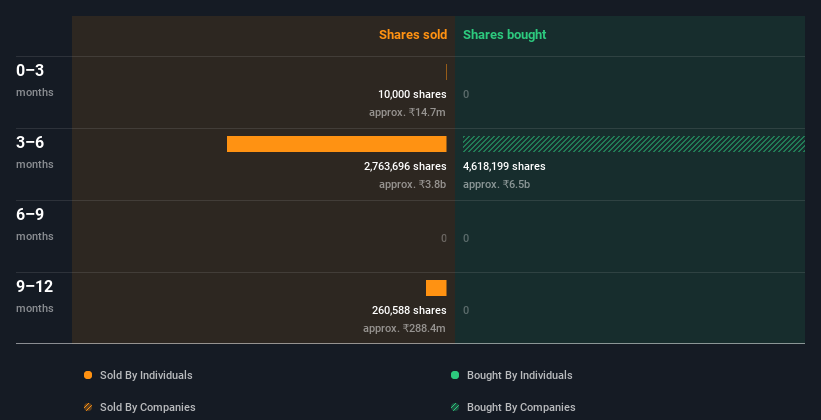Screen dimensions: 821x420
Task: Click the approx. ₹288.4m amount
Action: point(404,328)
